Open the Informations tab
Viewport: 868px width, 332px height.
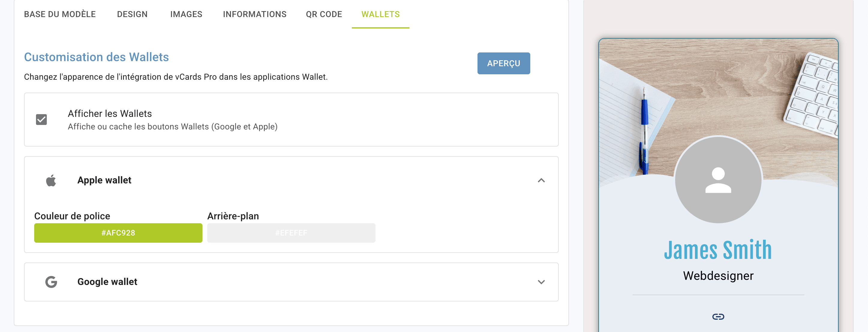254,14
